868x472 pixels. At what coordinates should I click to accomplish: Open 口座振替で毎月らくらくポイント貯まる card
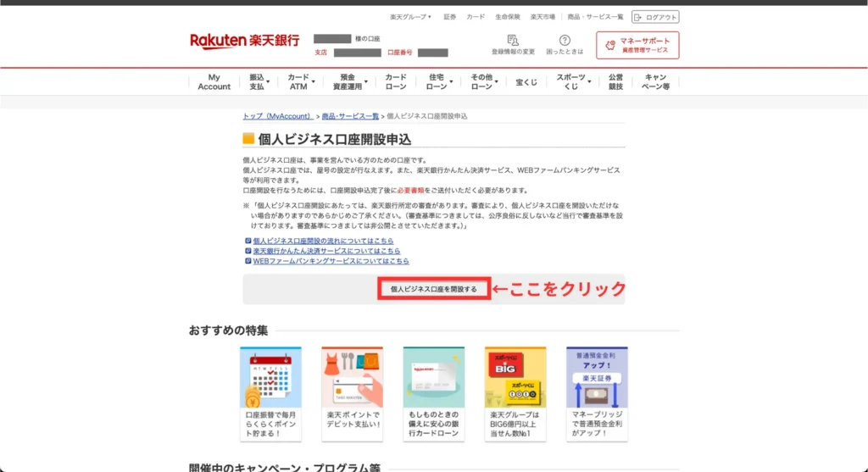[270, 393]
